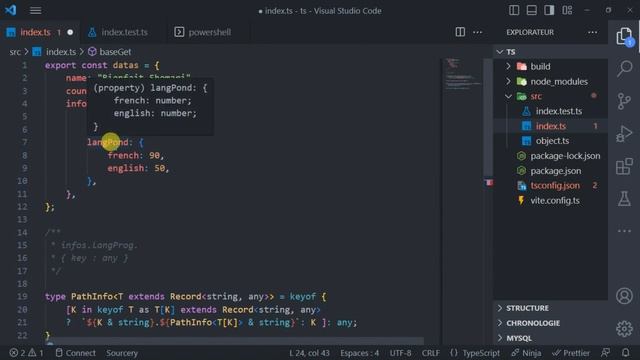
Task: Expand the CHRONOLOGIE section
Action: tap(550, 323)
